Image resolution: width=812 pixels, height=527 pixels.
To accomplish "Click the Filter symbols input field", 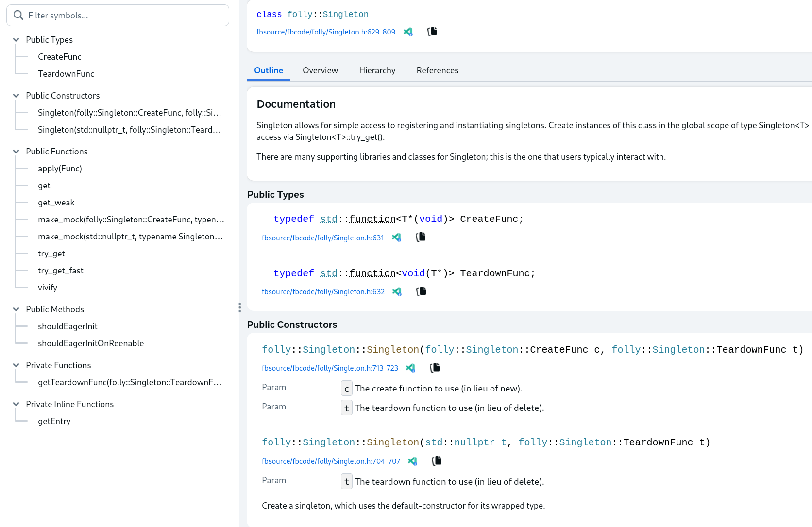I will coord(117,15).
